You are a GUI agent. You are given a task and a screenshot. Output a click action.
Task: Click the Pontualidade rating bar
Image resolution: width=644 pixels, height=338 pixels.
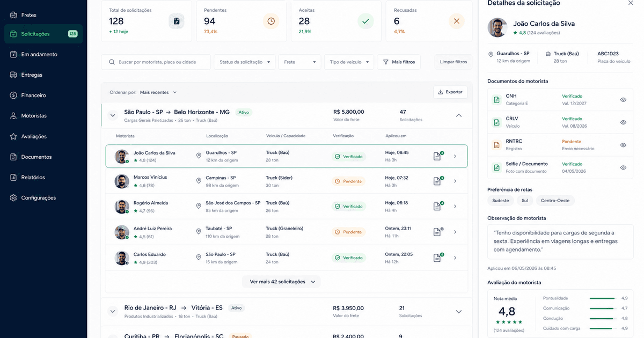pyautogui.click(x=602, y=298)
